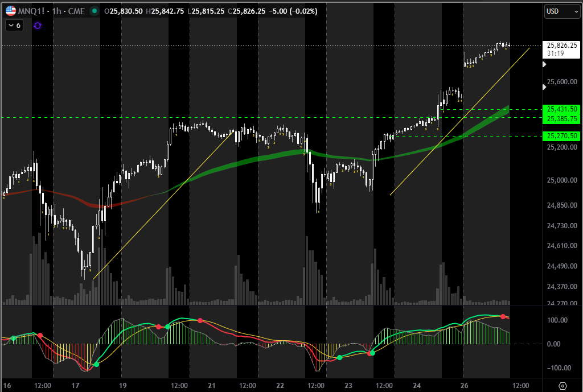Click date label 16 on time axis

tap(7, 386)
